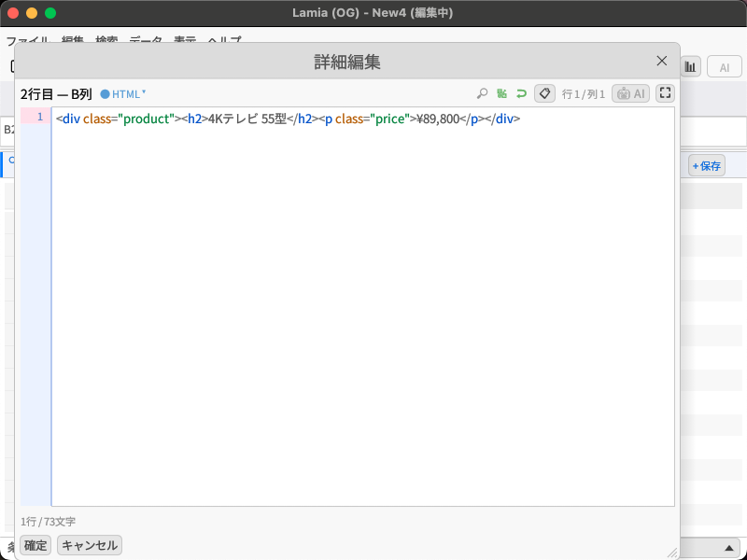Toggle word wrap green arrow icon
The height and width of the screenshot is (560, 747).
point(521,93)
